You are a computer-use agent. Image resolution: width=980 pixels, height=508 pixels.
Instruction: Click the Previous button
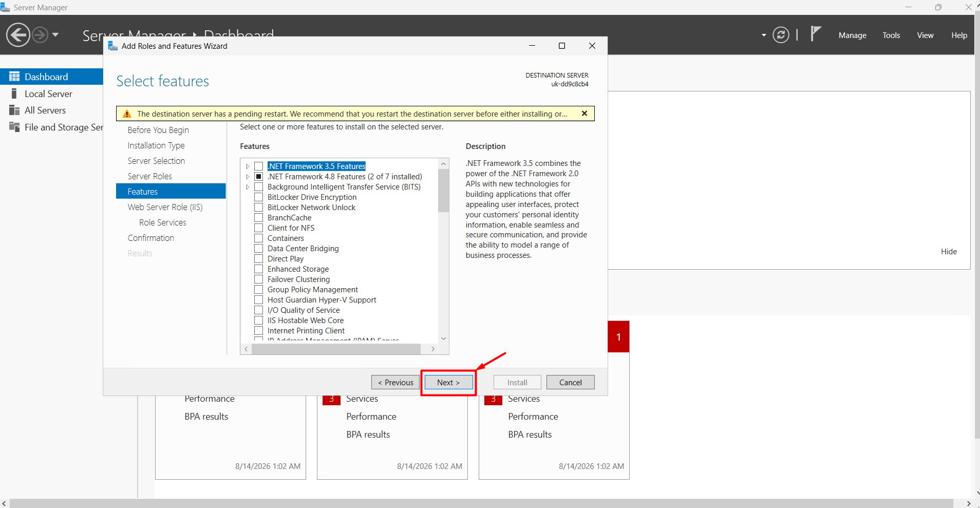395,382
